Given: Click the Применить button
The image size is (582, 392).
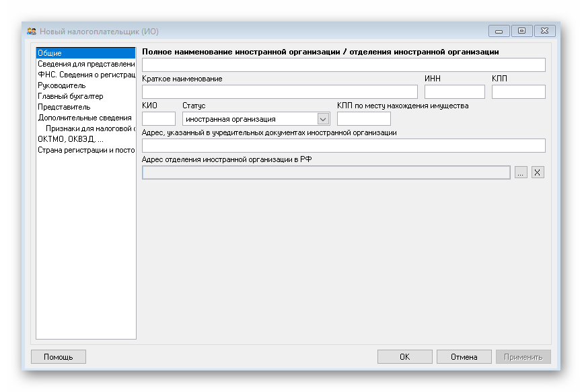Looking at the screenshot, I should (523, 357).
